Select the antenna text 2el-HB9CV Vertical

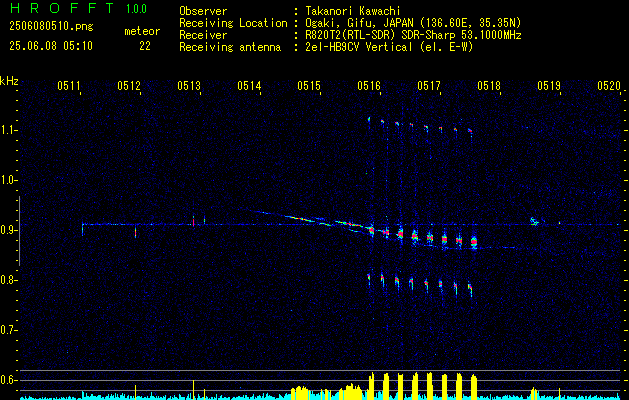(x=359, y=47)
